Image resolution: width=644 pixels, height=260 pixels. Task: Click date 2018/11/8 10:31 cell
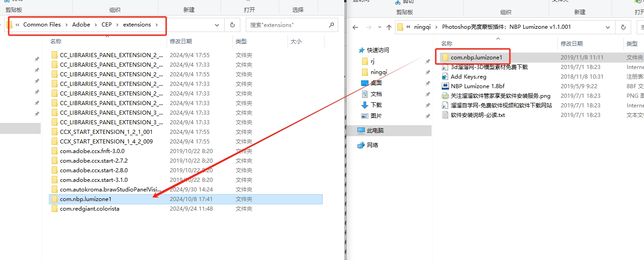pyautogui.click(x=582, y=76)
